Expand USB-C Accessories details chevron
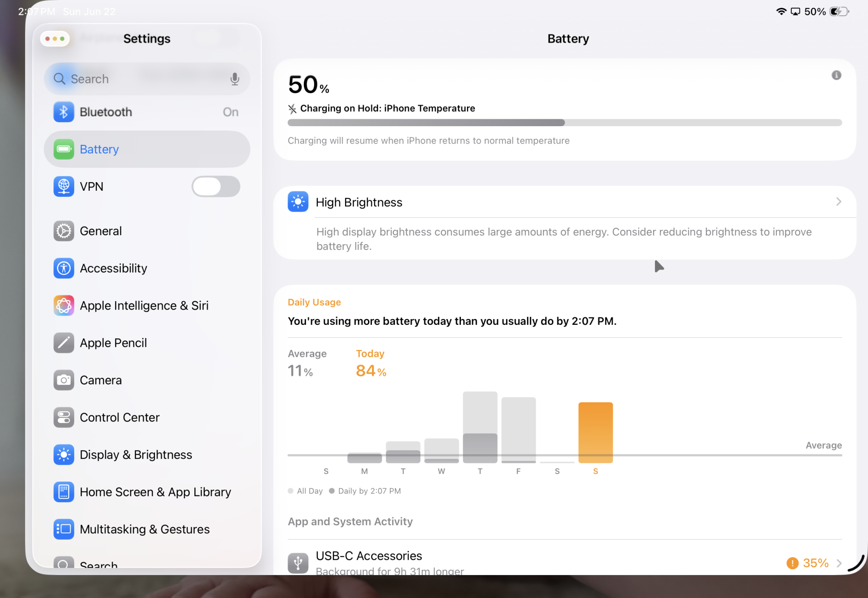868x598 pixels. pyautogui.click(x=839, y=563)
